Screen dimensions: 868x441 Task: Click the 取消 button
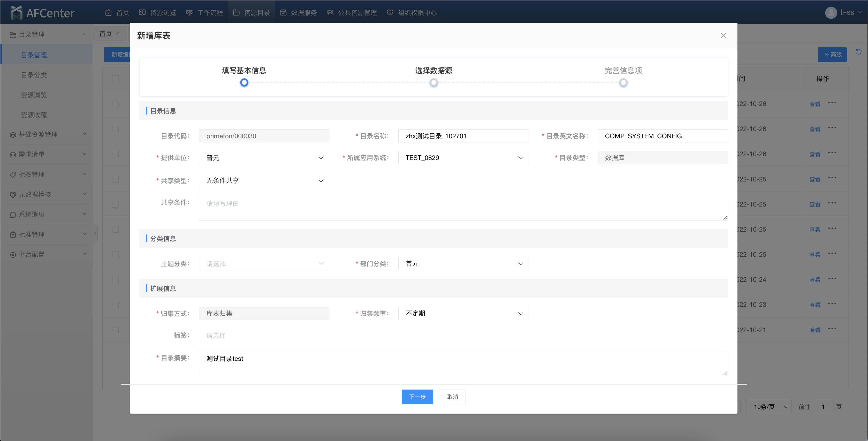click(x=452, y=397)
